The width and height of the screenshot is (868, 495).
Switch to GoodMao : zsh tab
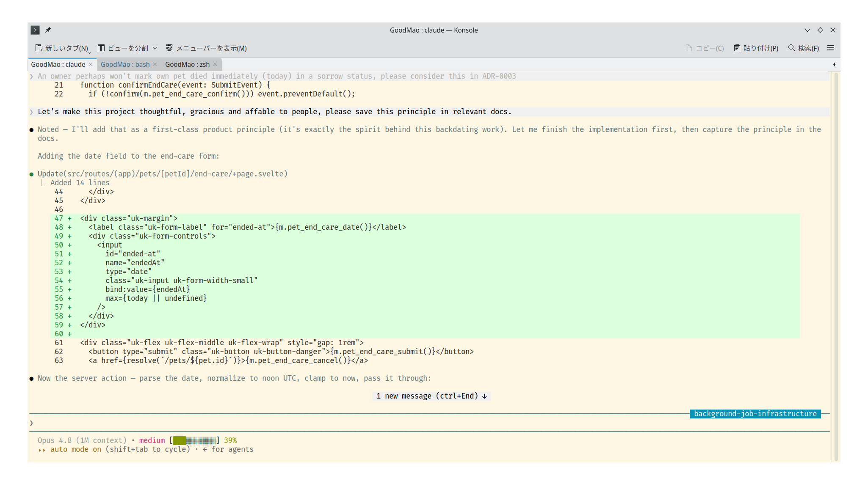tap(187, 64)
